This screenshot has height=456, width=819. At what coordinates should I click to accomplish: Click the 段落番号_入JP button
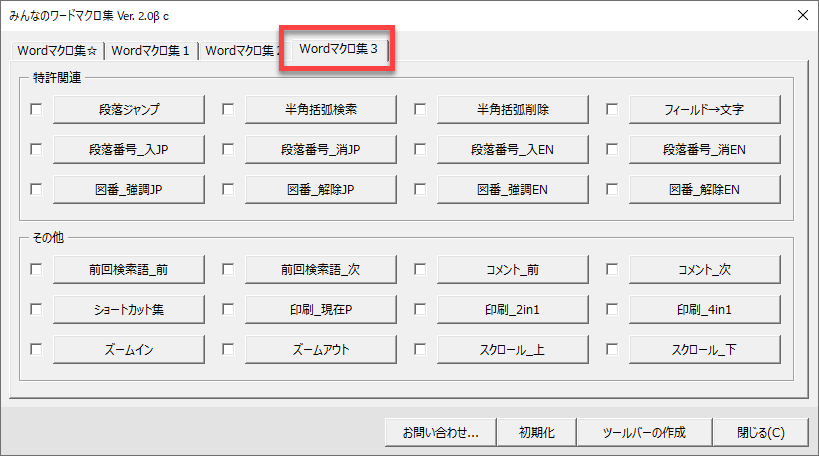pyautogui.click(x=129, y=149)
